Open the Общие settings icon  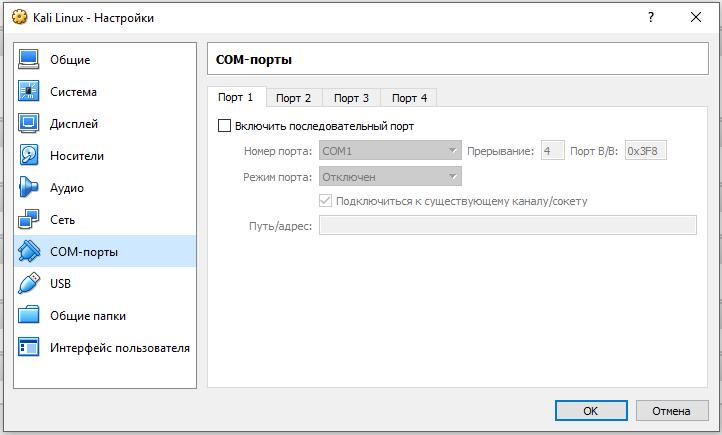coord(29,59)
